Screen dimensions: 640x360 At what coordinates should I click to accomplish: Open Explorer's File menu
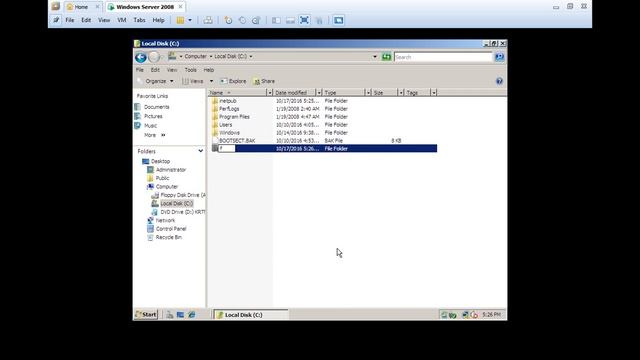(x=140, y=70)
